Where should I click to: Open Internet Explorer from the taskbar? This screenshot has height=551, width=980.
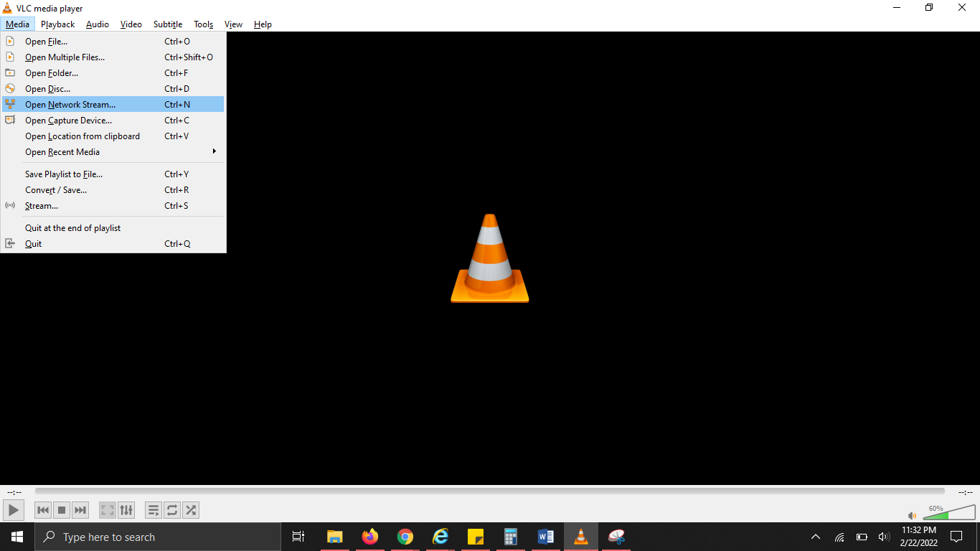(440, 537)
